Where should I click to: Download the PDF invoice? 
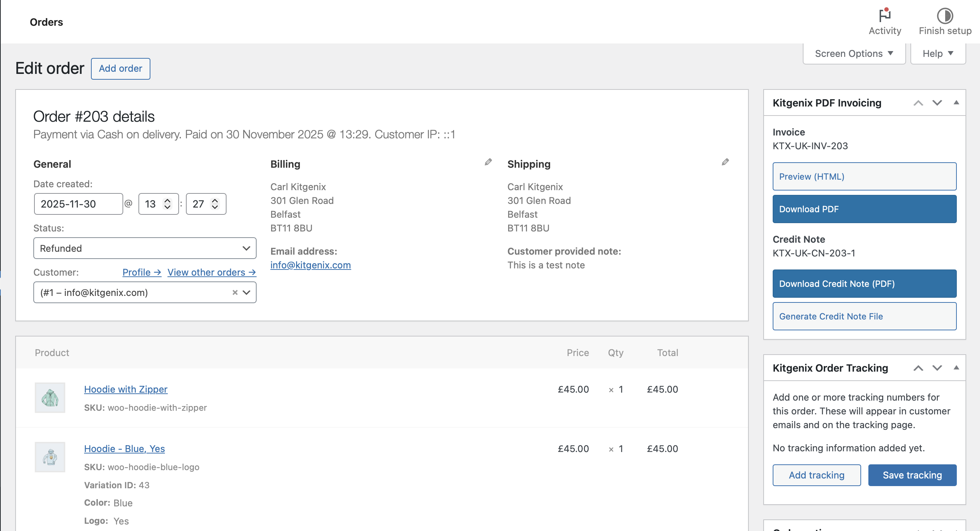point(864,209)
